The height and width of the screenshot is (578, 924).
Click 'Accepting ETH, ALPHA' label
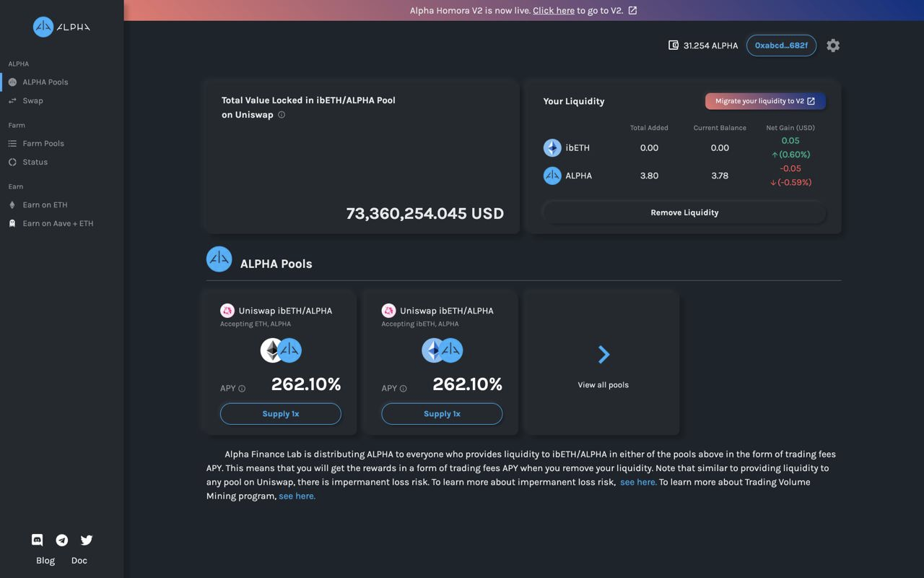(x=256, y=324)
